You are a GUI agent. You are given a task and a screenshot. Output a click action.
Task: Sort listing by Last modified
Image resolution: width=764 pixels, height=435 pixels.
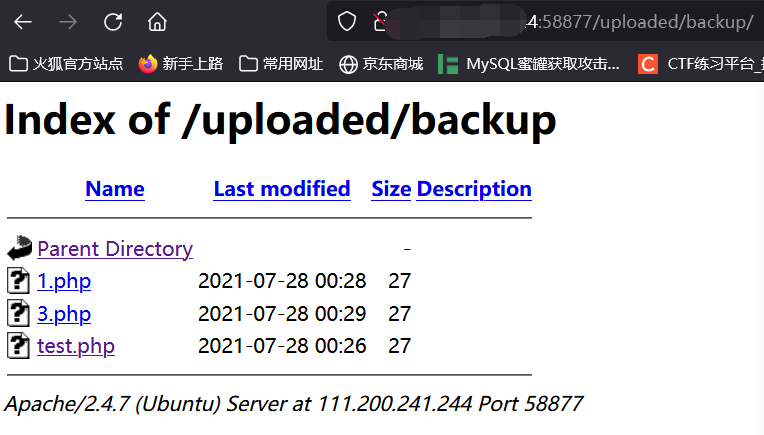click(x=282, y=189)
